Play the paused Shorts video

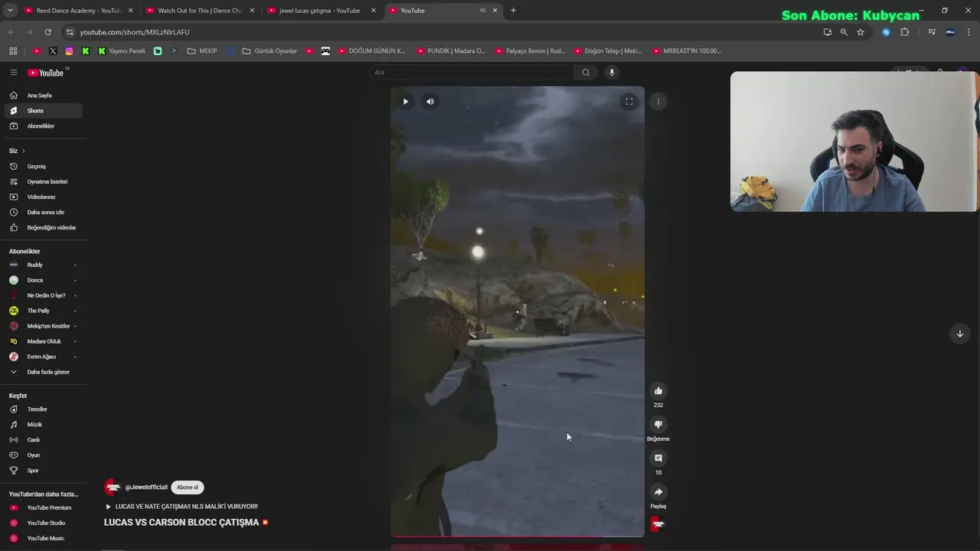(406, 102)
